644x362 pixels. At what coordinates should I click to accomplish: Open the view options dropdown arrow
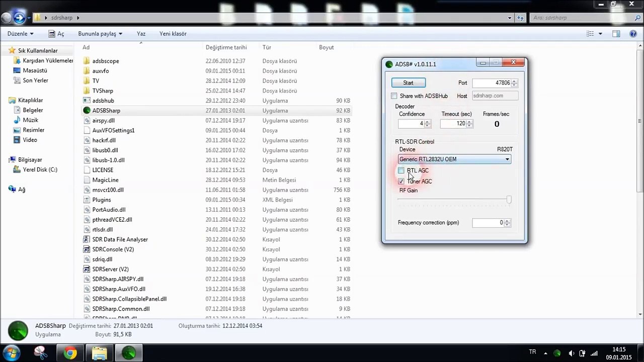click(x=601, y=34)
